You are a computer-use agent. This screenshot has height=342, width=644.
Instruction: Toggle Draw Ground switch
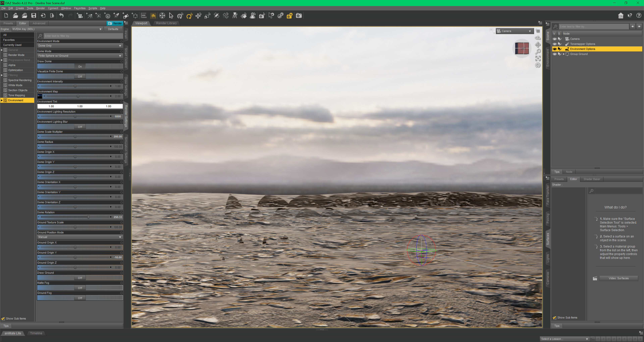(80, 278)
